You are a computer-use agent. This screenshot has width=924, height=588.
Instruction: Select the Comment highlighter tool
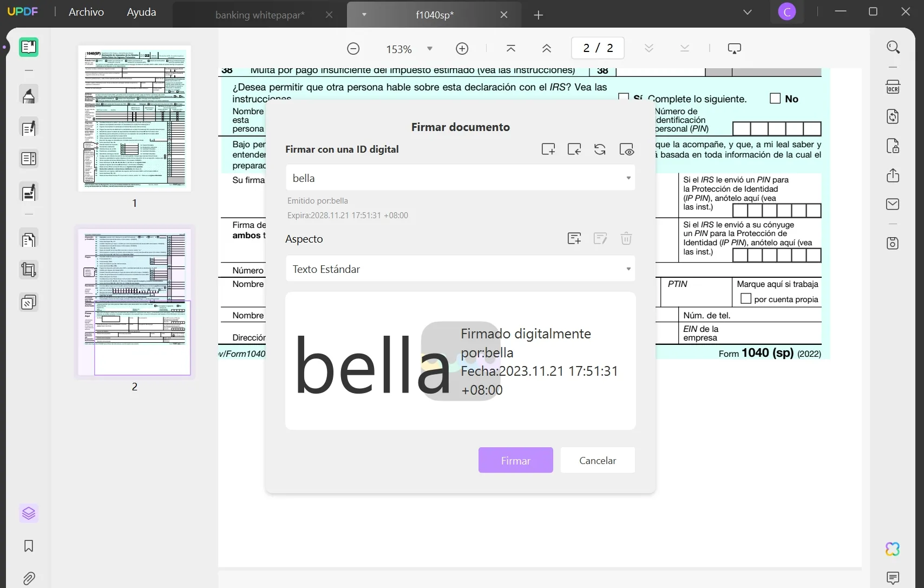(x=29, y=95)
